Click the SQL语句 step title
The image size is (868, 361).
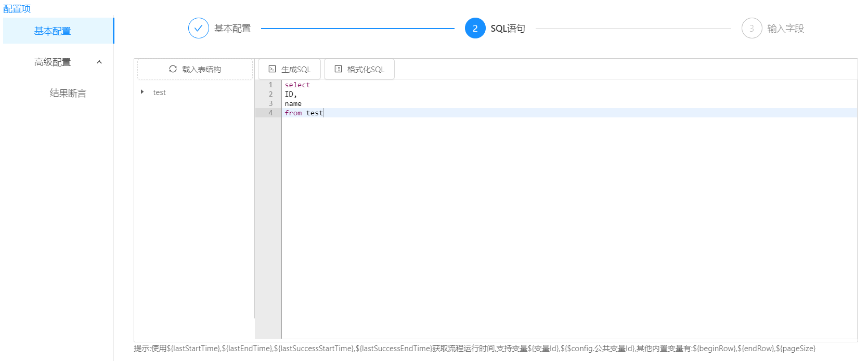(508, 29)
